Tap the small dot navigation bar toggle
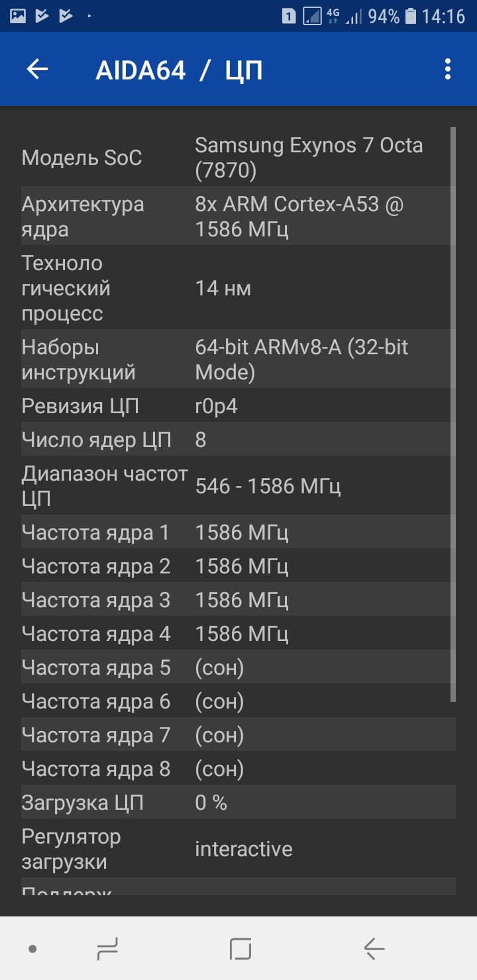The height and width of the screenshot is (980, 477). pyautogui.click(x=32, y=949)
